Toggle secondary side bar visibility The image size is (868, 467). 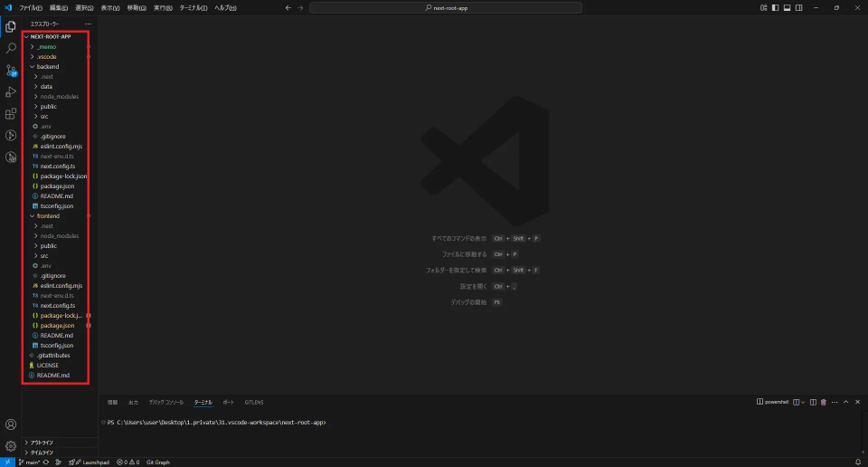pos(798,8)
